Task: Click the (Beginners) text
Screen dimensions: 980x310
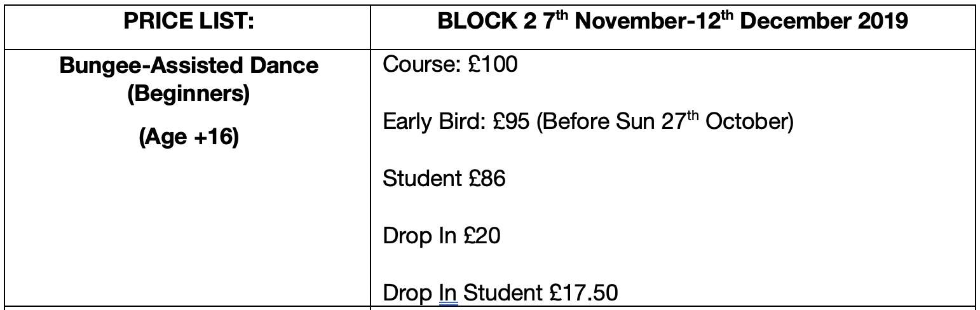Action: 189,94
